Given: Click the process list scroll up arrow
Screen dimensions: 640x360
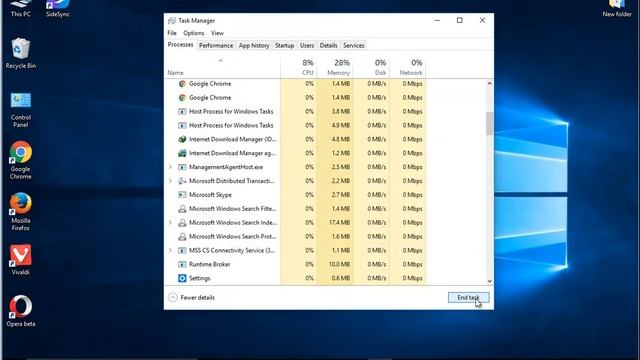Looking at the screenshot, I should pos(489,83).
